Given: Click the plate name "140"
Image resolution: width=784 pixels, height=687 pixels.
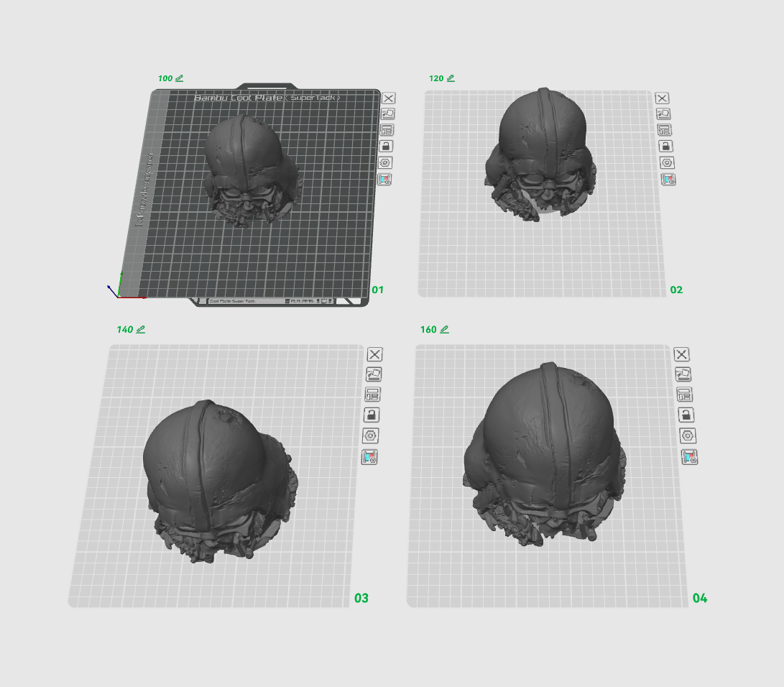Looking at the screenshot, I should [x=124, y=330].
